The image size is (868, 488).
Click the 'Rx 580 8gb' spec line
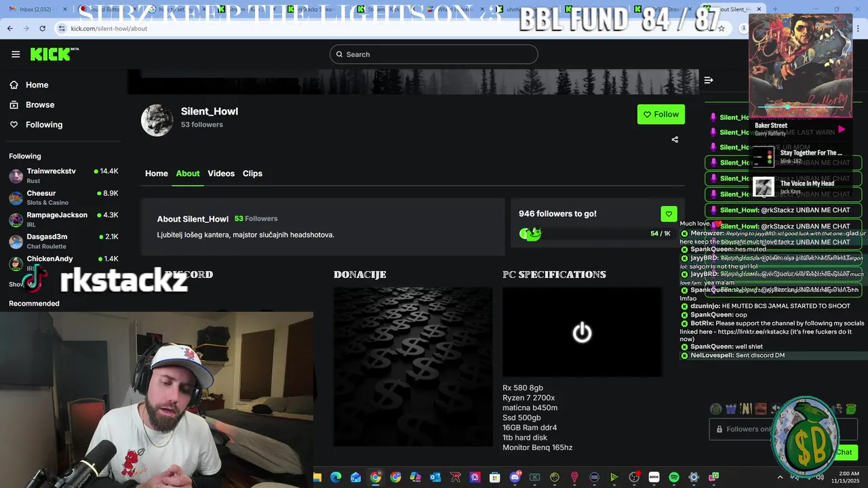[x=523, y=388]
